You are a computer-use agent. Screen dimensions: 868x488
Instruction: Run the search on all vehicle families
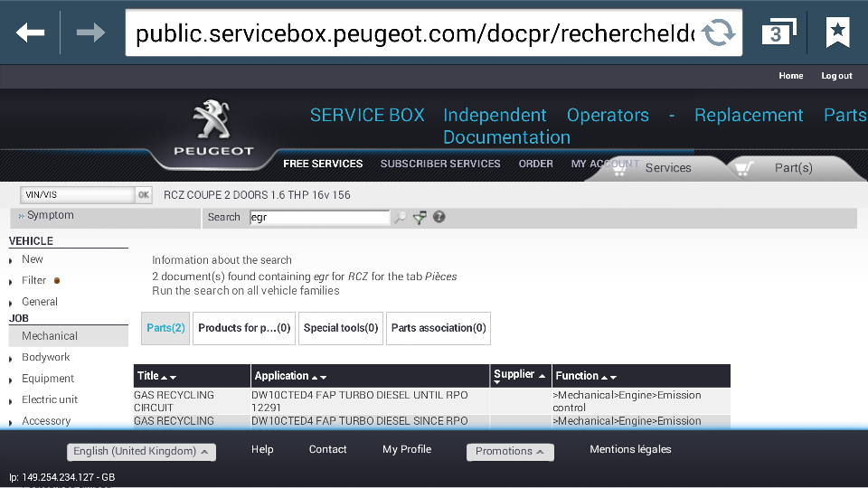[246, 290]
